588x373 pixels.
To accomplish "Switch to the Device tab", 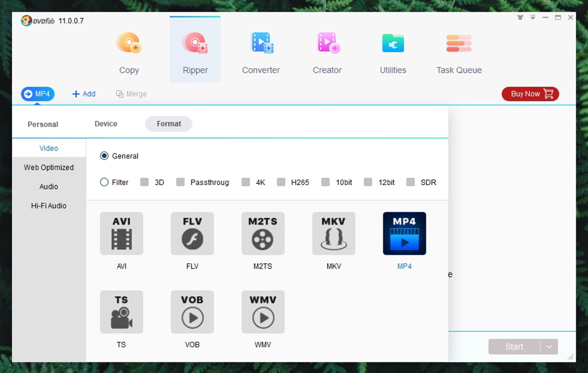I will pyautogui.click(x=106, y=124).
